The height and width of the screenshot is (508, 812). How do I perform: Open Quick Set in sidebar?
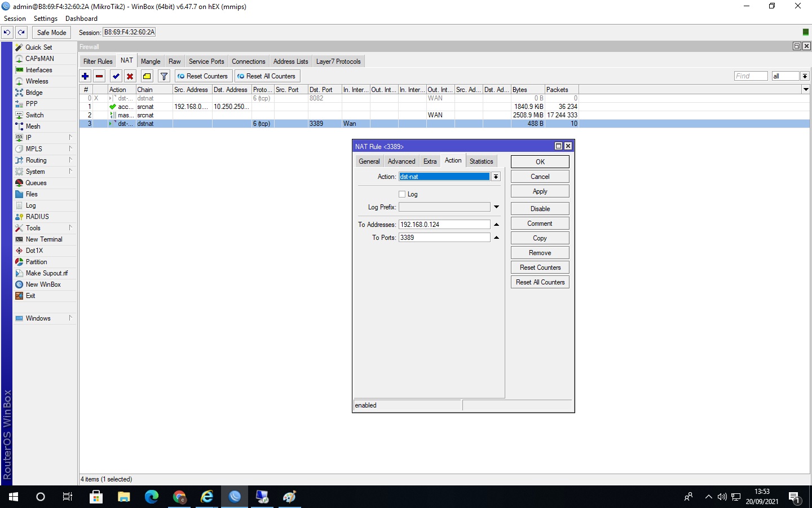pyautogui.click(x=39, y=47)
